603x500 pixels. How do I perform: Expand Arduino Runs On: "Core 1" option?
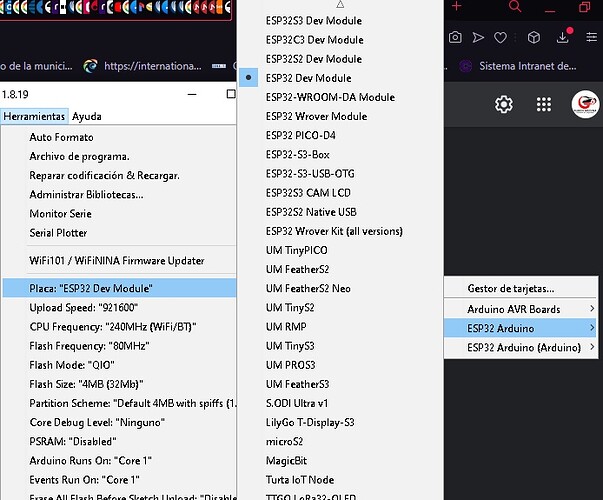pos(119,460)
